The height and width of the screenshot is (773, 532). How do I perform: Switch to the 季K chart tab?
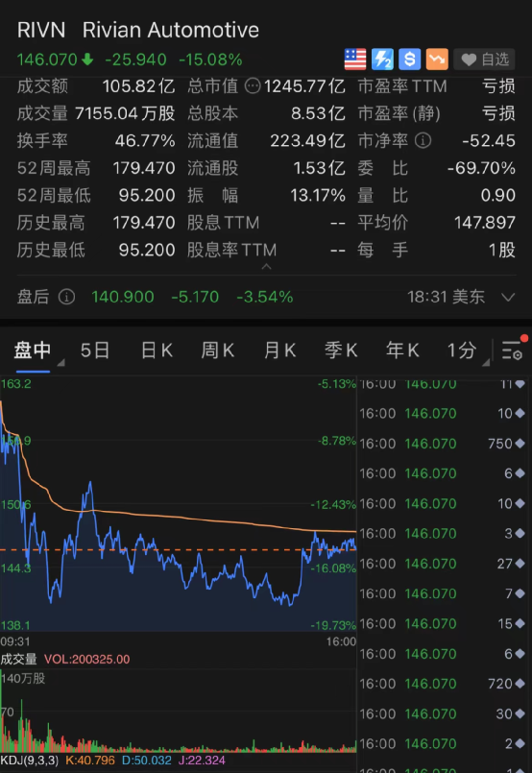coord(341,350)
